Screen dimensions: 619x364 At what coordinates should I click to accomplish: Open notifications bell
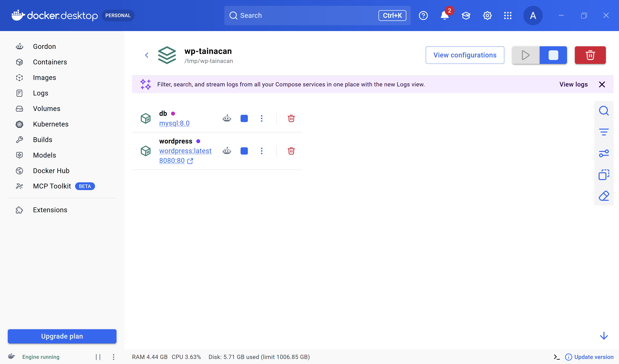(x=444, y=16)
